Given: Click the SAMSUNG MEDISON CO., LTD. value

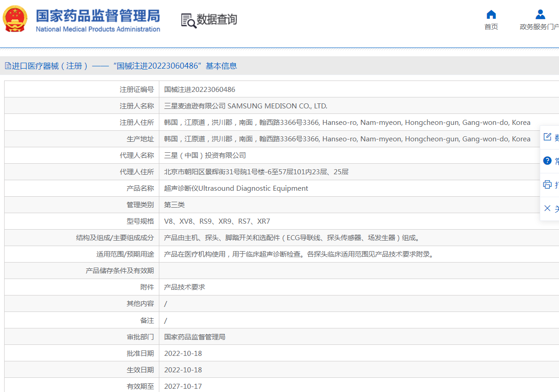Looking at the screenshot, I should [x=277, y=106].
